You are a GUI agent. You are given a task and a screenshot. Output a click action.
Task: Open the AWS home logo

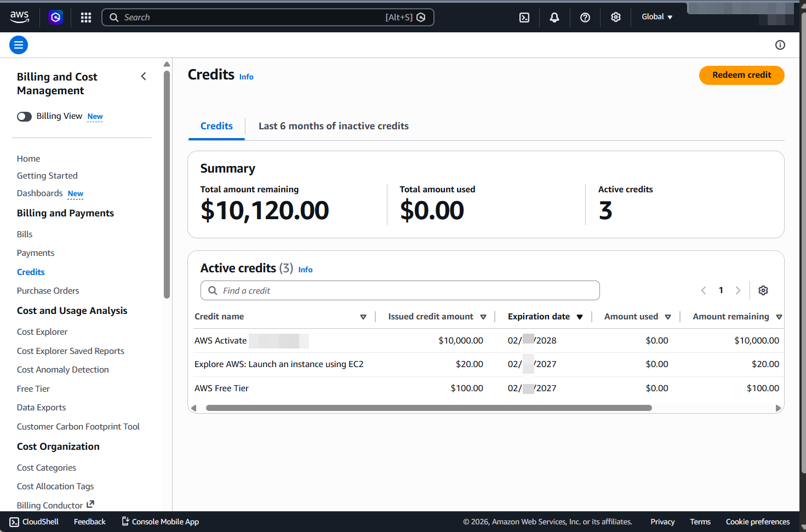pyautogui.click(x=20, y=17)
